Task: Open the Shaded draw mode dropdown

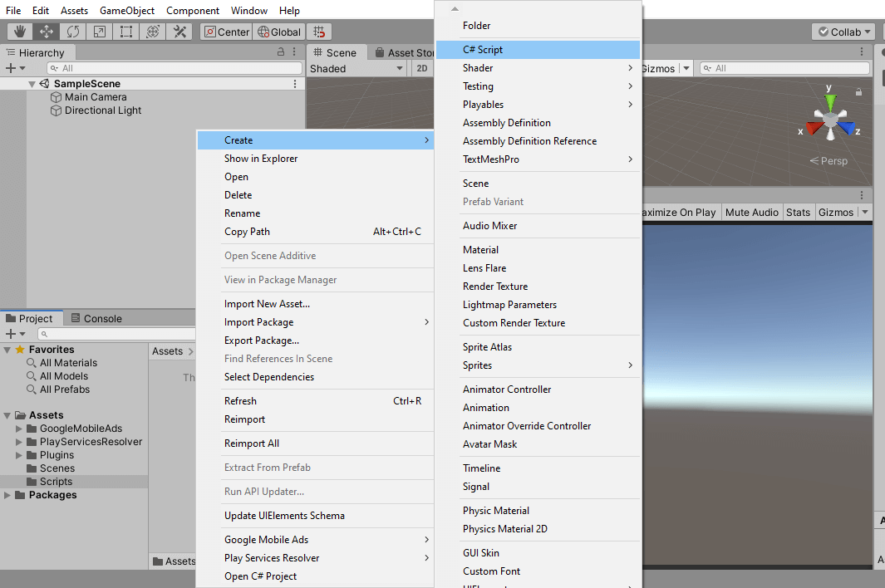Action: [356, 68]
